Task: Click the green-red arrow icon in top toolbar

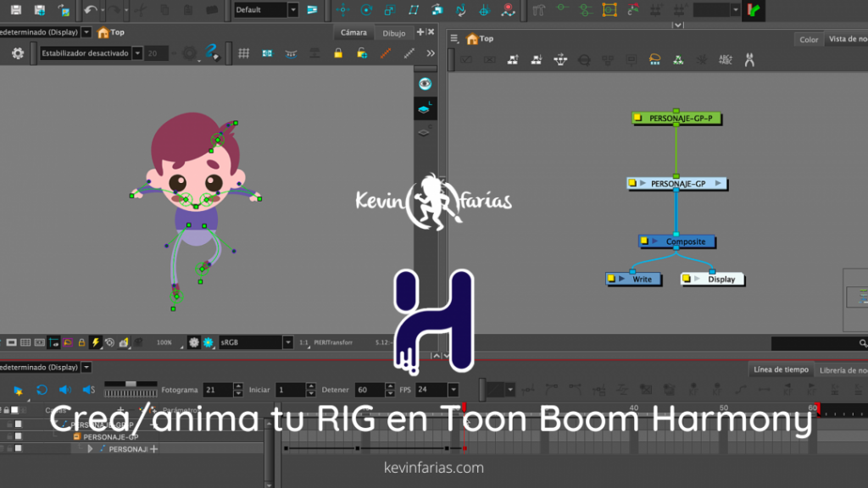Action: [x=754, y=9]
